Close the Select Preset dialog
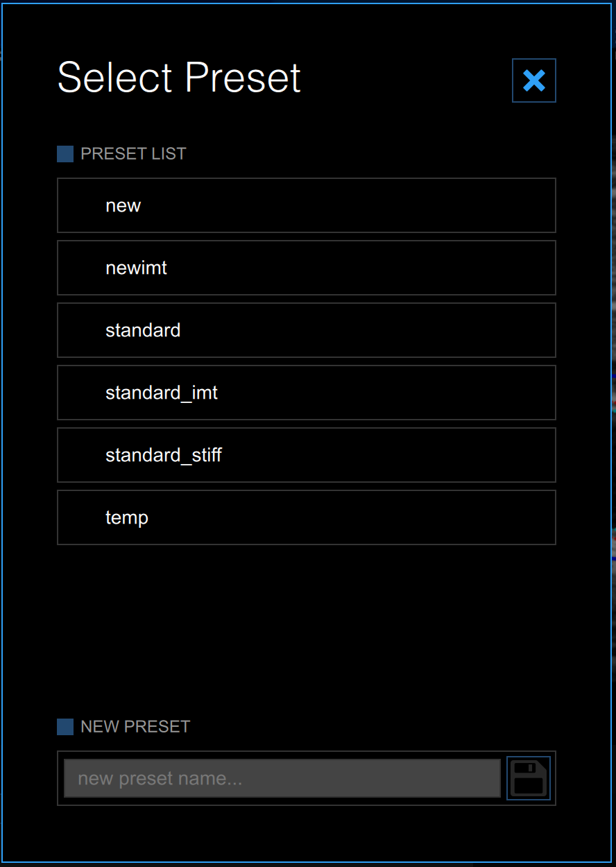This screenshot has width=616, height=867. (533, 80)
